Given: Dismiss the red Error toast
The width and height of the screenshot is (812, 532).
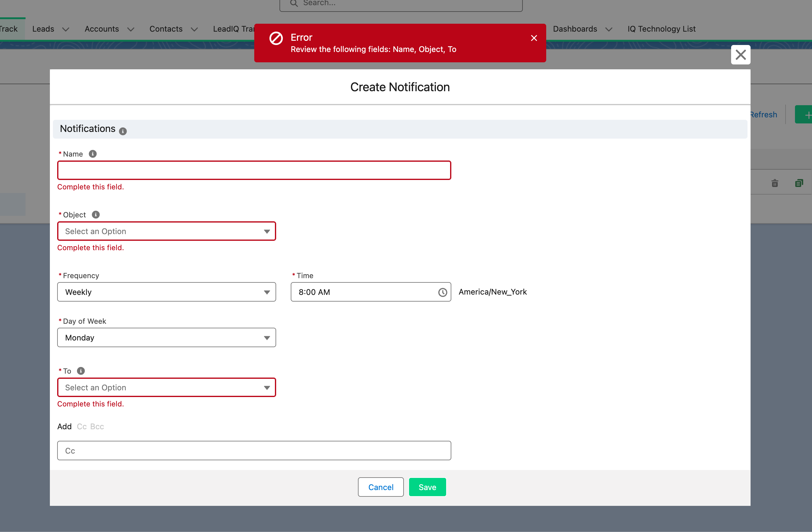Looking at the screenshot, I should click(534, 38).
